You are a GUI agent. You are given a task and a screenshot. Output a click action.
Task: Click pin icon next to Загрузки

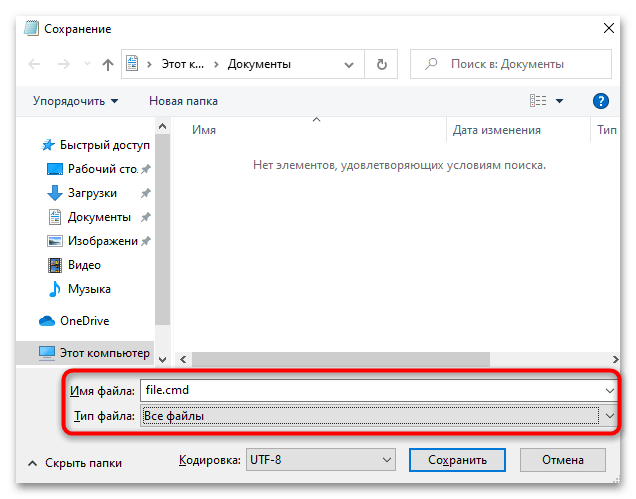pyautogui.click(x=146, y=193)
